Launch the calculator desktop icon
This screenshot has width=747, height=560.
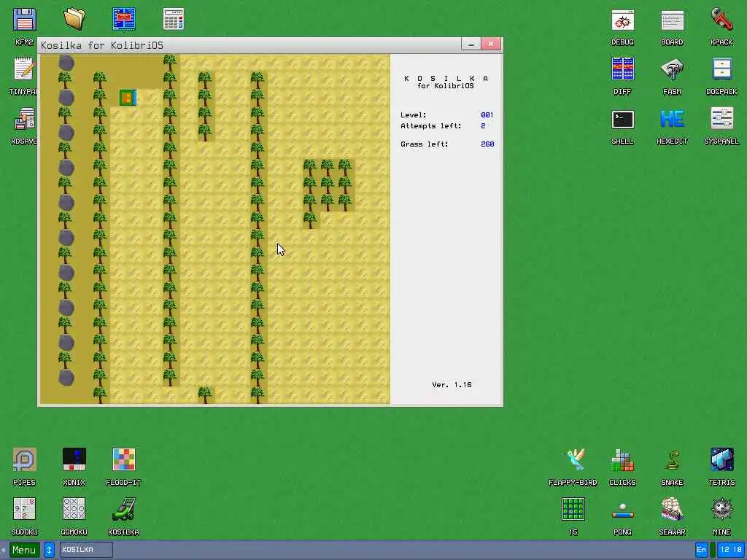point(174,20)
